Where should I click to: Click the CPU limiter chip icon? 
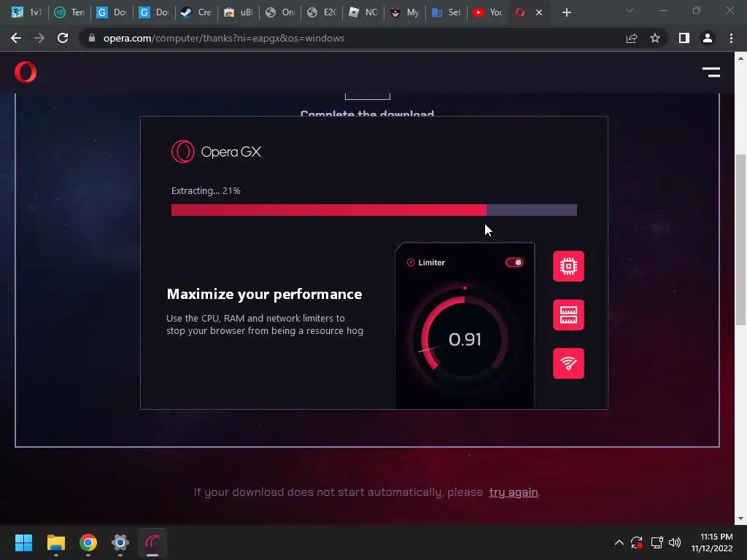coord(568,266)
